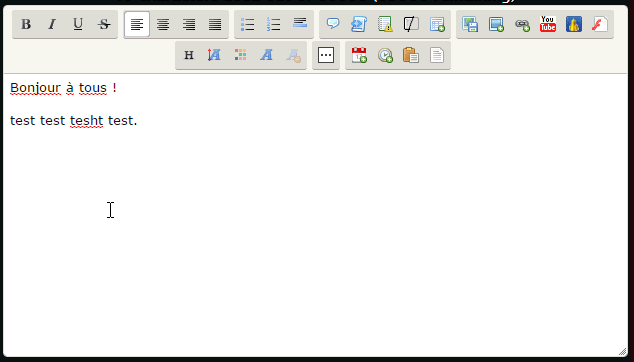This screenshot has height=362, width=634.
Task: Open the heading style dropdown
Action: tap(189, 55)
